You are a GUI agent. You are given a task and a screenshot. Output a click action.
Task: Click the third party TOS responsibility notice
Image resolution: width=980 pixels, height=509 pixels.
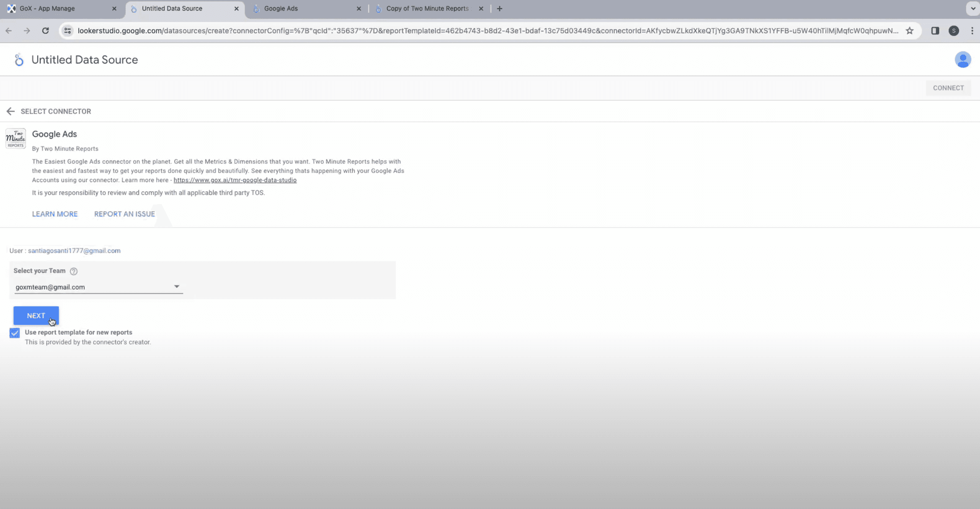click(x=149, y=193)
